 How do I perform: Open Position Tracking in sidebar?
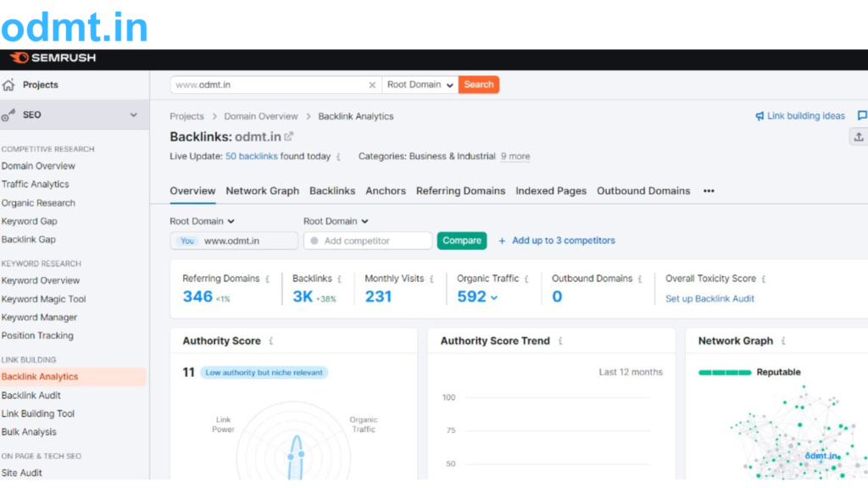pyautogui.click(x=37, y=335)
